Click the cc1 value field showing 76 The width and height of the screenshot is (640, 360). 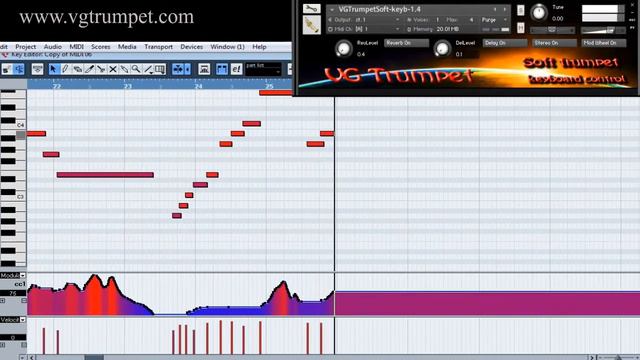click(13, 293)
